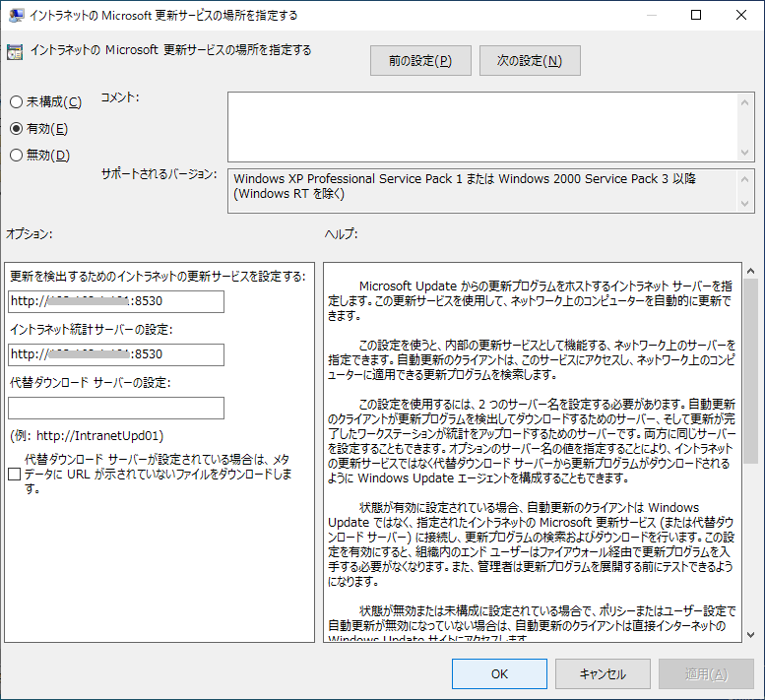
Task: Click the help pane scroll up arrow
Action: point(751,271)
